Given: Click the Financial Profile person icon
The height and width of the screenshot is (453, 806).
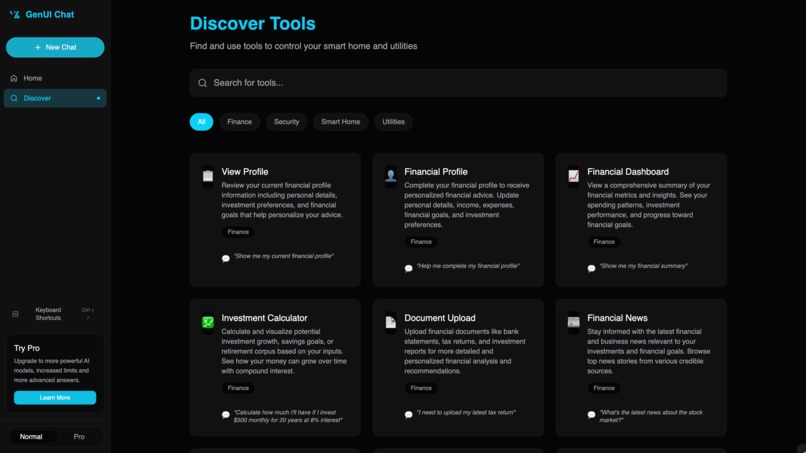Looking at the screenshot, I should tap(391, 176).
